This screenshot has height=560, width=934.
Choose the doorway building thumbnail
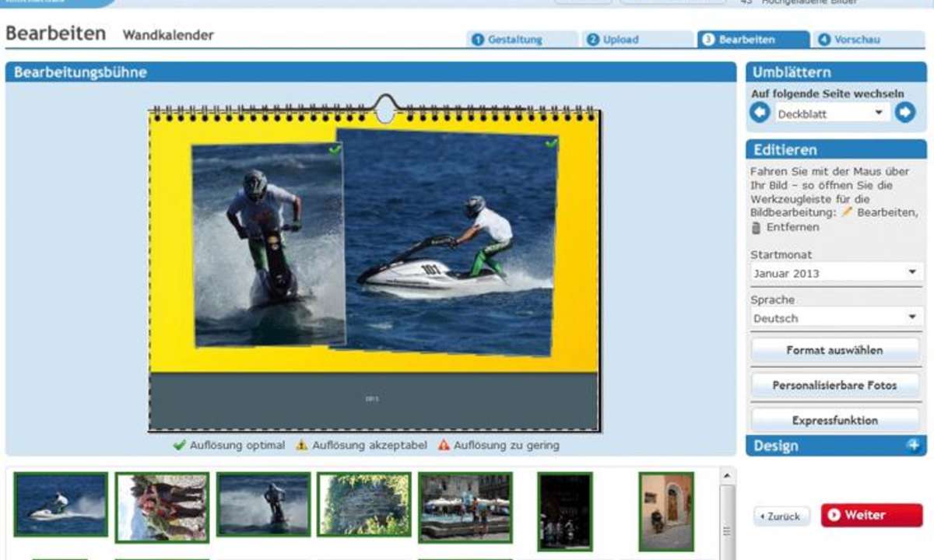point(666,511)
